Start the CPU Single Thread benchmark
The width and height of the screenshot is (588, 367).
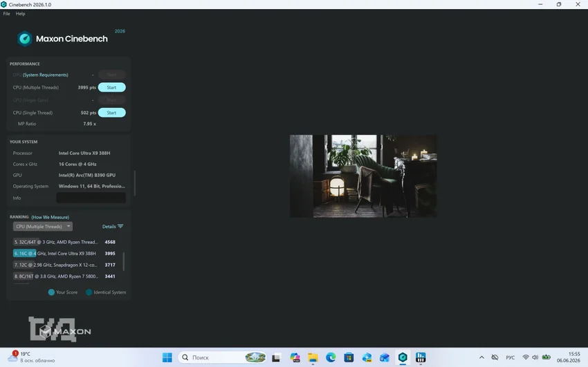[112, 113]
